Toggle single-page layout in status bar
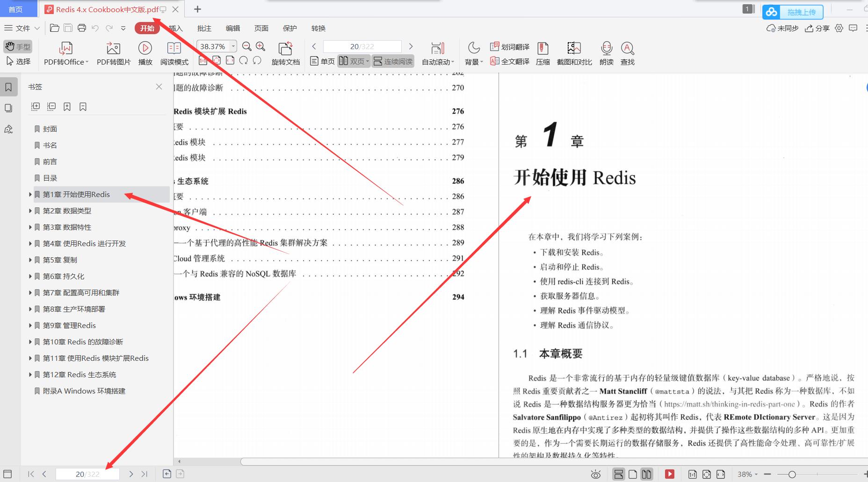This screenshot has height=482, width=868. click(633, 474)
